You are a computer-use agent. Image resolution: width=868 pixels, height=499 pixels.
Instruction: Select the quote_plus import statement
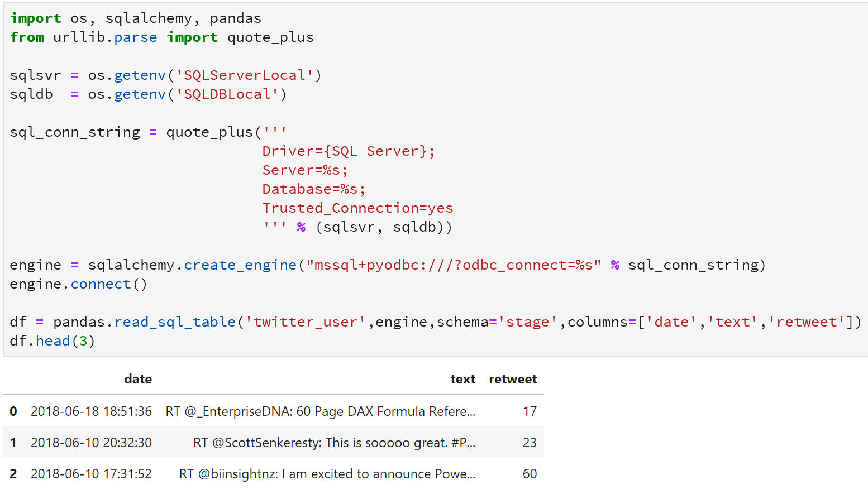[x=270, y=37]
